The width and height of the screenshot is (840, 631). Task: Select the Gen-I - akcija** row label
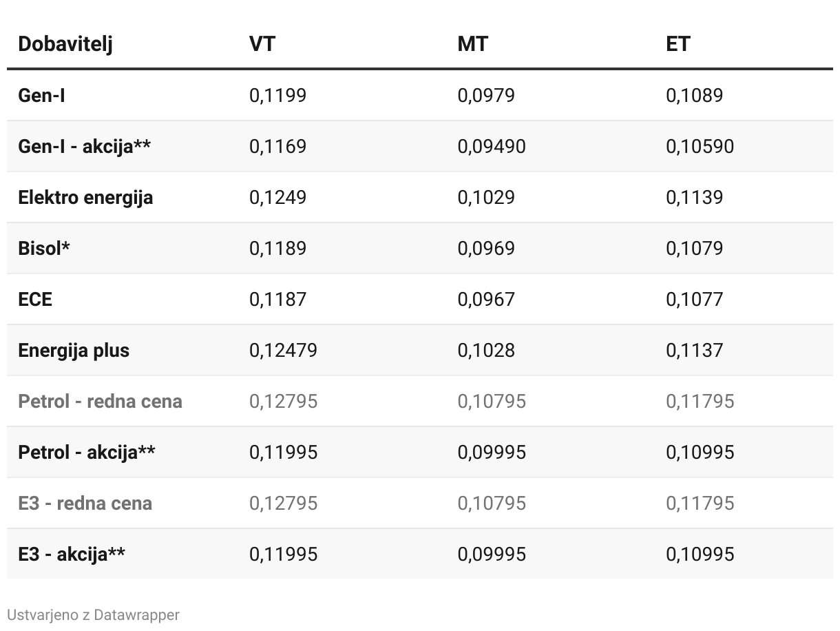point(85,146)
